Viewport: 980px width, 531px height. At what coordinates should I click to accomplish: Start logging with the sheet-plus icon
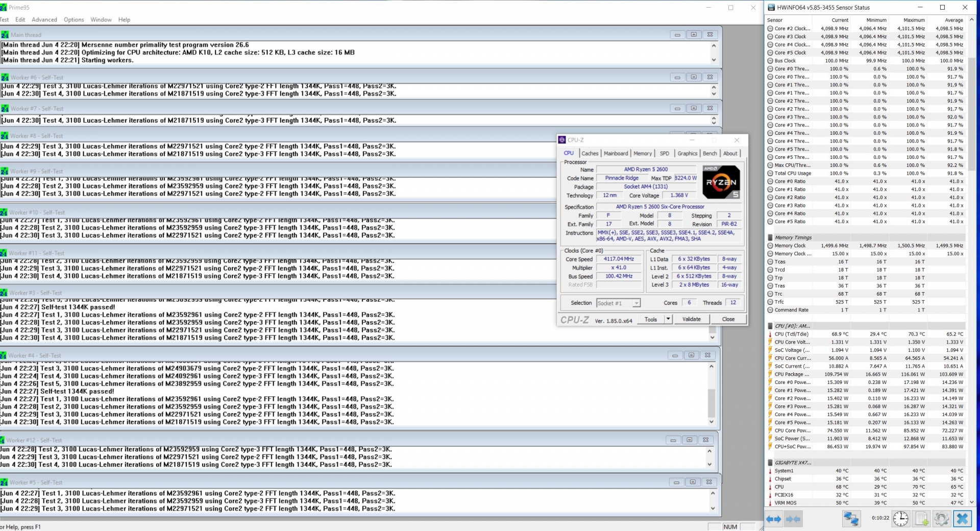[922, 519]
